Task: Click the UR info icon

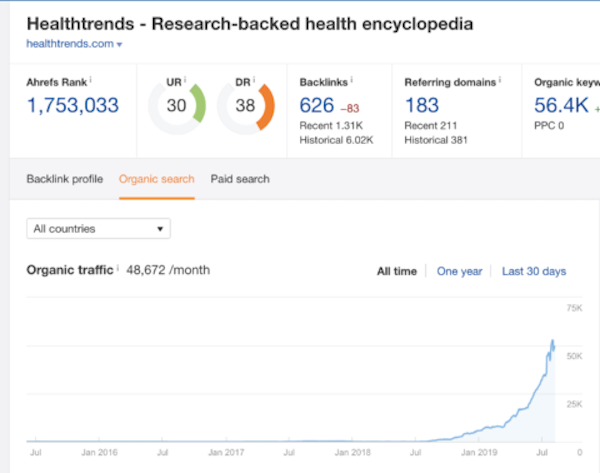Action: pos(185,80)
